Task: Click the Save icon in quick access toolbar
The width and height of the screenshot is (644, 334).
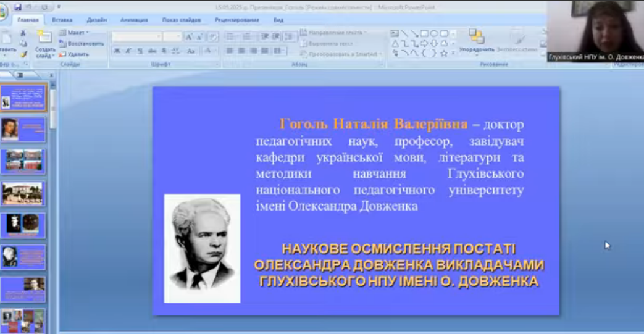Action: [x=18, y=7]
